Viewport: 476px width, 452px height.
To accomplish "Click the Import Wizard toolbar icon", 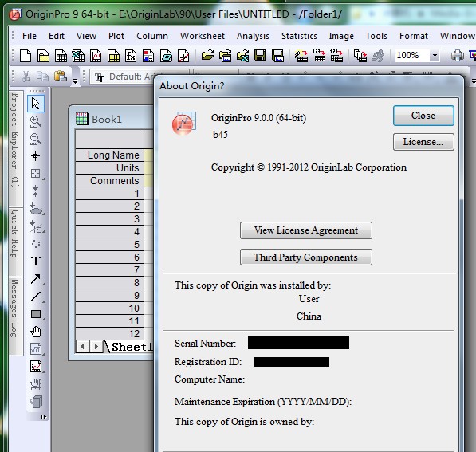I will (301, 56).
